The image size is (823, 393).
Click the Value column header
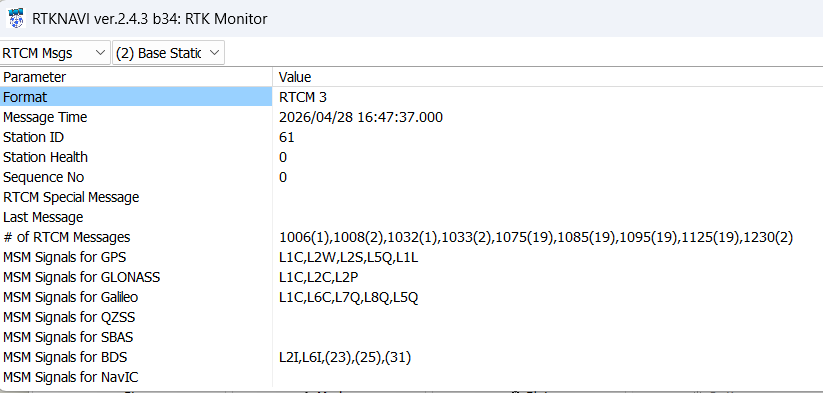[295, 77]
